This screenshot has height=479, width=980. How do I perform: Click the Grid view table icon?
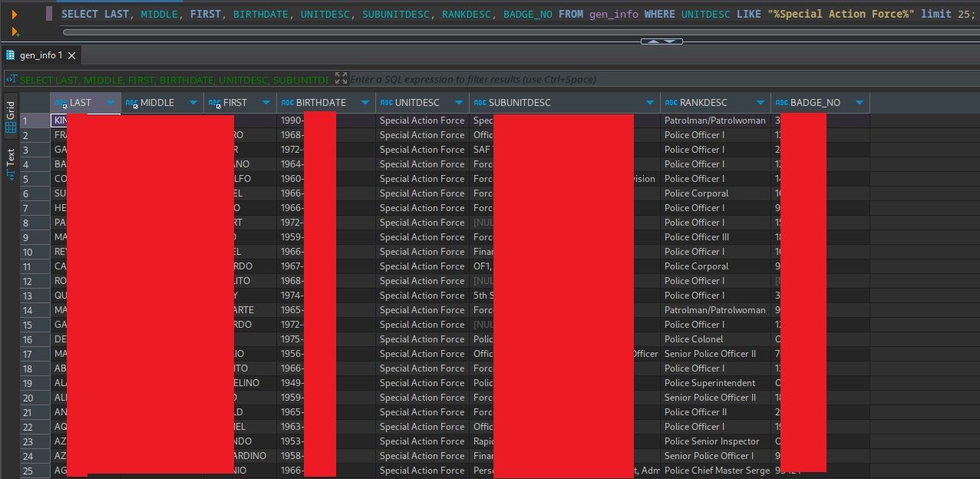pyautogui.click(x=11, y=127)
